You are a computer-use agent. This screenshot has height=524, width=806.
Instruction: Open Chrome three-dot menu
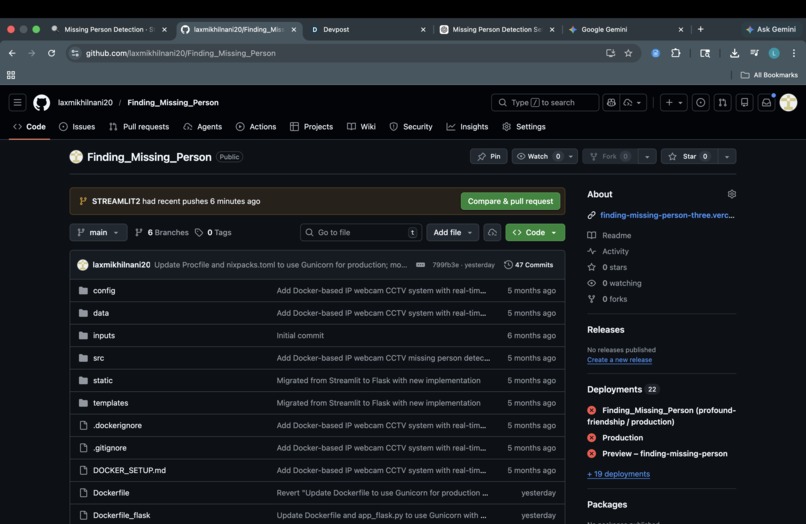(794, 53)
